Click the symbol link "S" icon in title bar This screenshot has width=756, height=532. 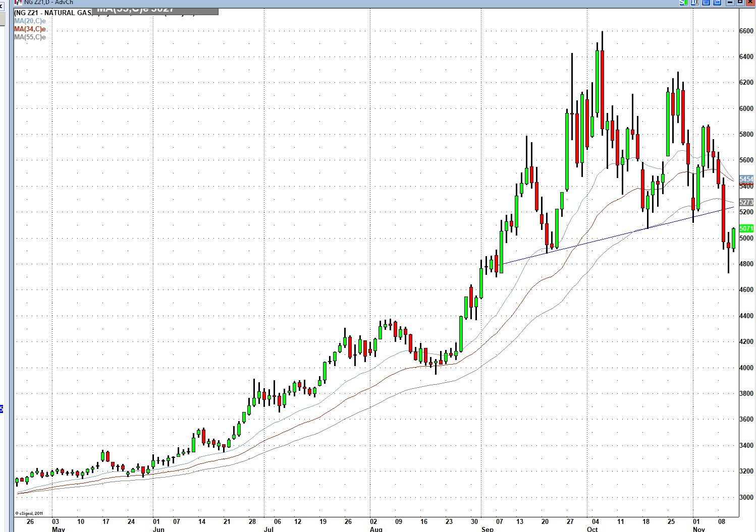coord(684,3)
